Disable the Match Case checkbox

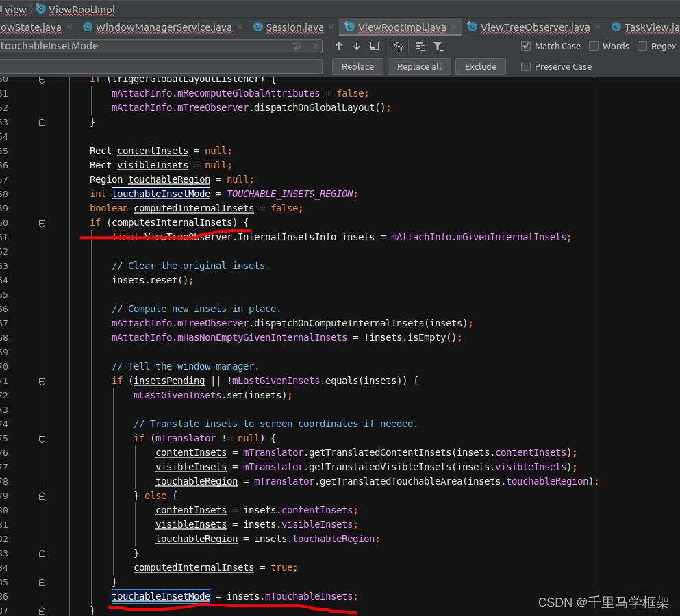[526, 46]
